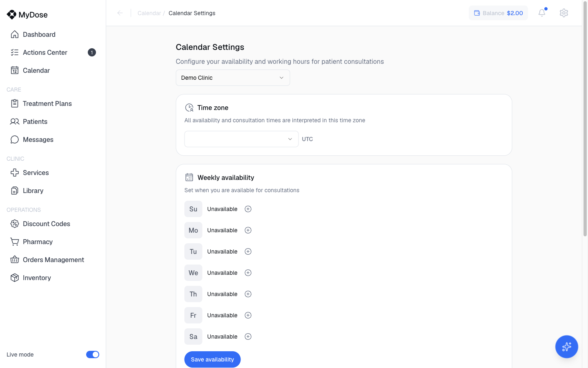This screenshot has height=368, width=588.
Task: Click the Actions Center count badge
Action: coord(92,52)
